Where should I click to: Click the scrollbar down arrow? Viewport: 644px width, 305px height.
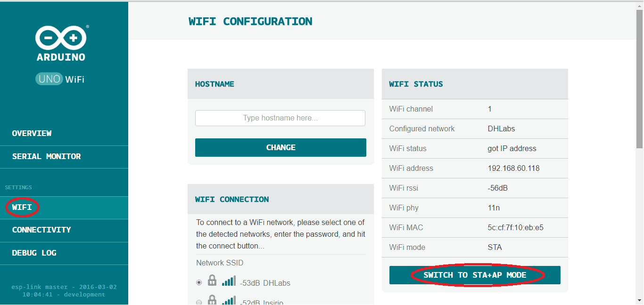(640, 301)
